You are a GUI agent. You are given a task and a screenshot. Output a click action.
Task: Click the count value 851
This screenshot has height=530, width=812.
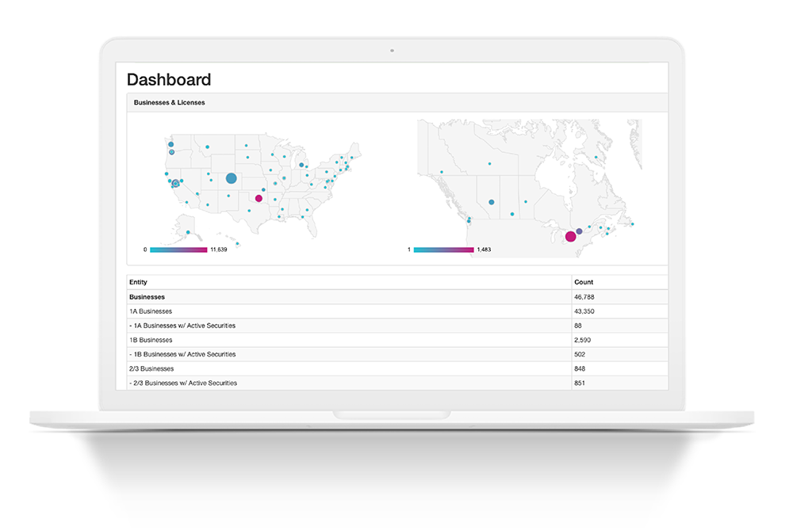click(x=580, y=383)
